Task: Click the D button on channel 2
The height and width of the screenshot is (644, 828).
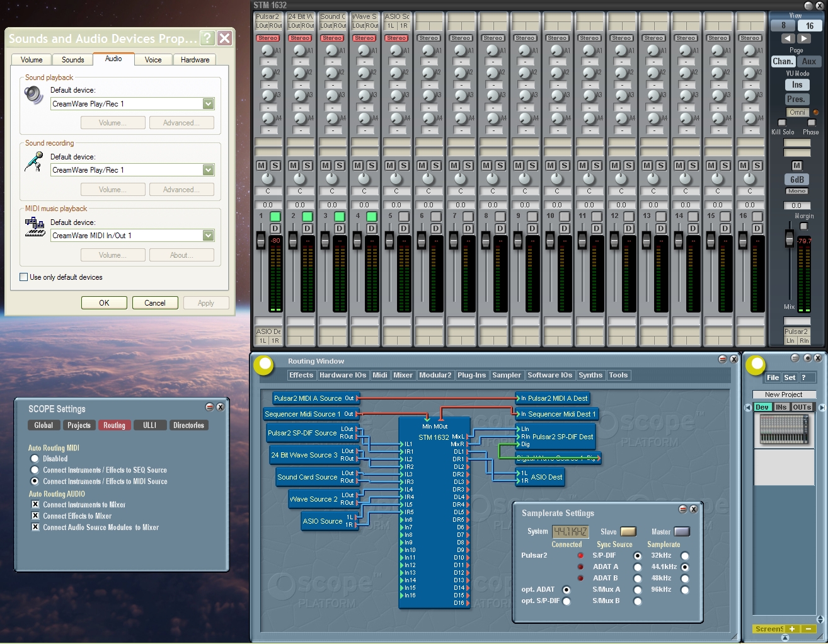Action: point(308,228)
